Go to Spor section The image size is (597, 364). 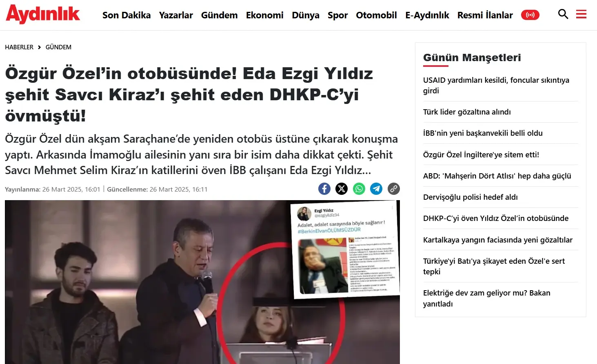[337, 15]
